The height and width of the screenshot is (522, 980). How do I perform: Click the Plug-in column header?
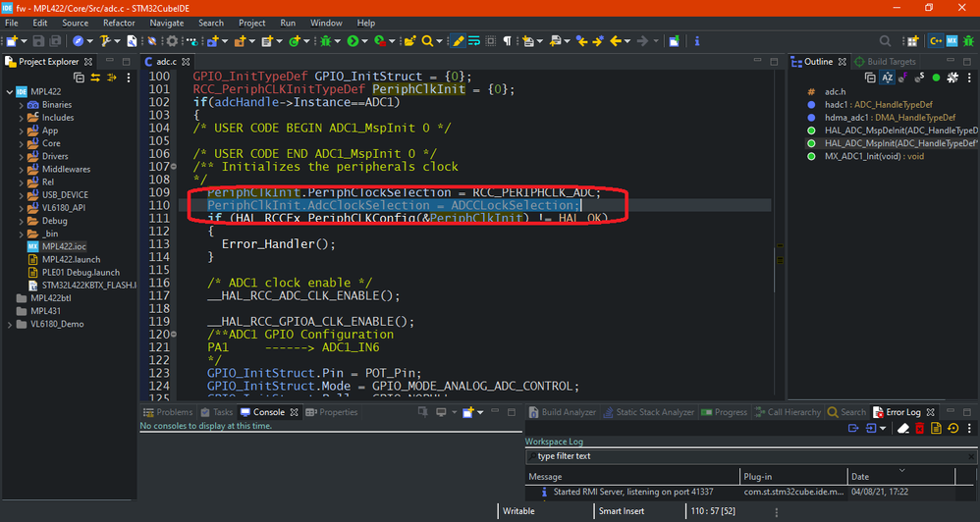tap(793, 477)
